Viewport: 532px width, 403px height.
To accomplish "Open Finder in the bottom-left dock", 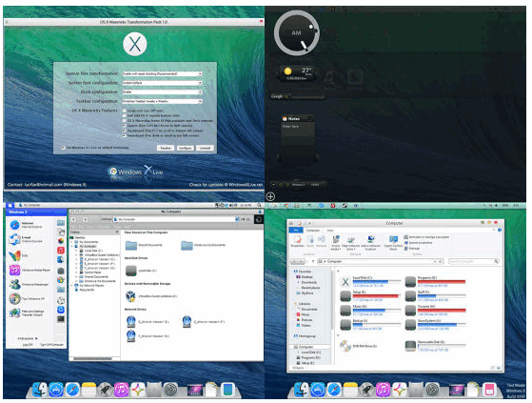I will click(x=40, y=390).
